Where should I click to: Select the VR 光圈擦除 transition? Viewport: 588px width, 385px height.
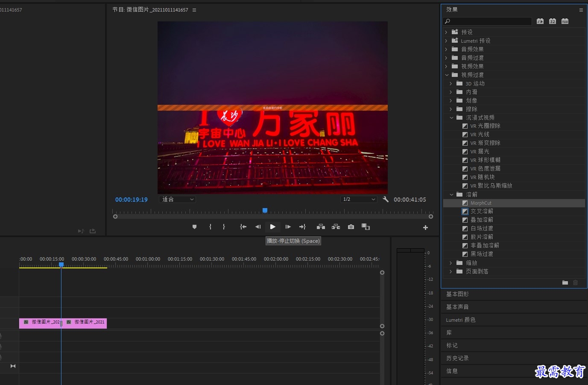[x=485, y=126]
